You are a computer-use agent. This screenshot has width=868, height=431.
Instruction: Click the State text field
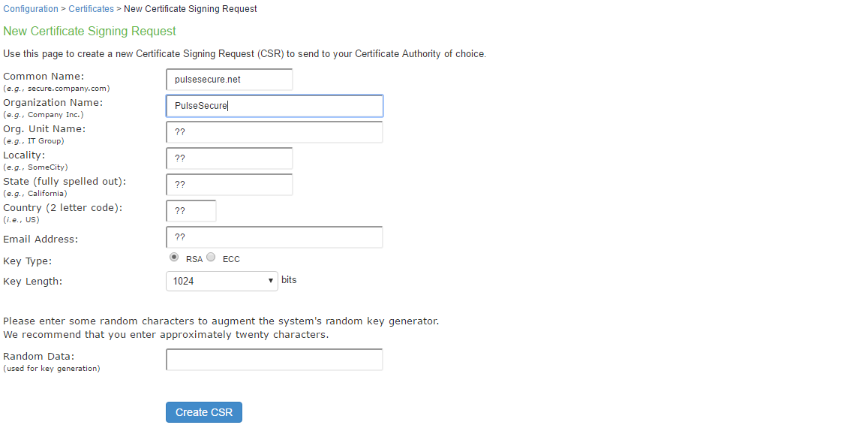pyautogui.click(x=229, y=185)
